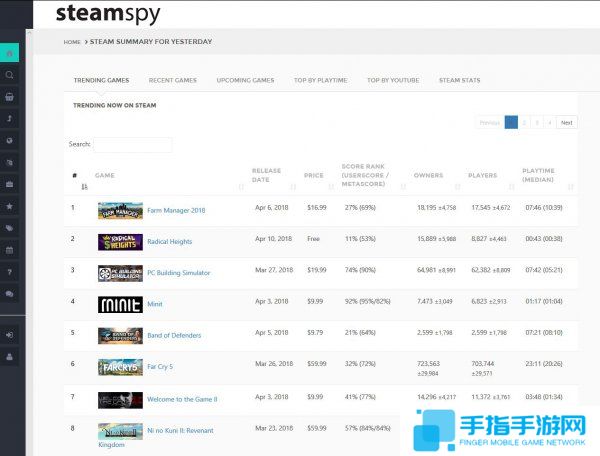Select the Free price for Radical Heights
Image resolution: width=600 pixels, height=456 pixels.
tap(313, 239)
